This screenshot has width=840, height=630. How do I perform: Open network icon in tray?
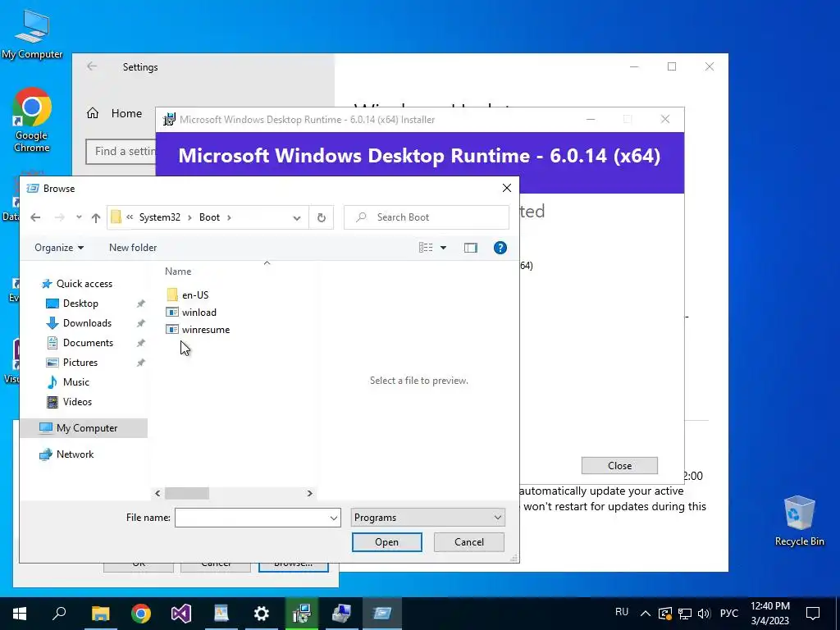(x=685, y=614)
